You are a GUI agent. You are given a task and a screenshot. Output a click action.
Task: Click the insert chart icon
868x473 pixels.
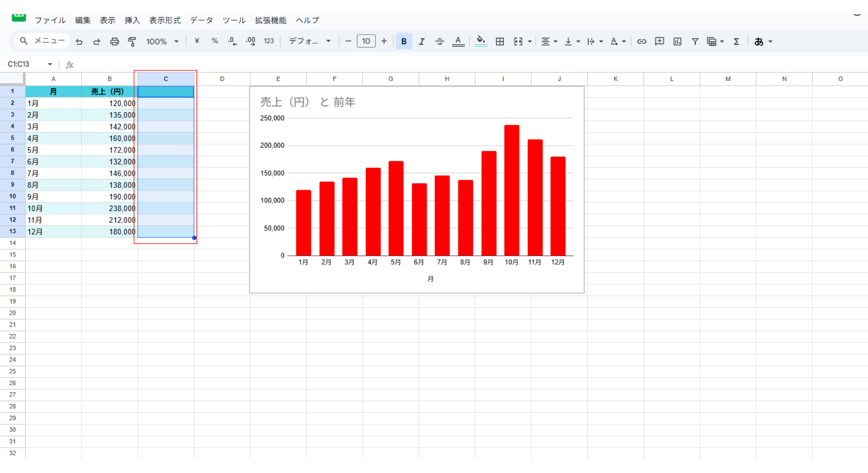677,42
